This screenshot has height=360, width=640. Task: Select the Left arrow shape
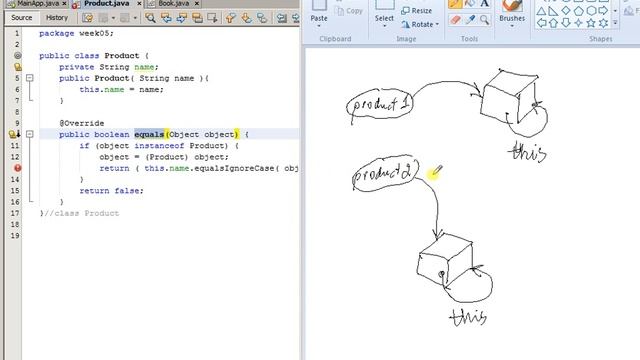541,23
